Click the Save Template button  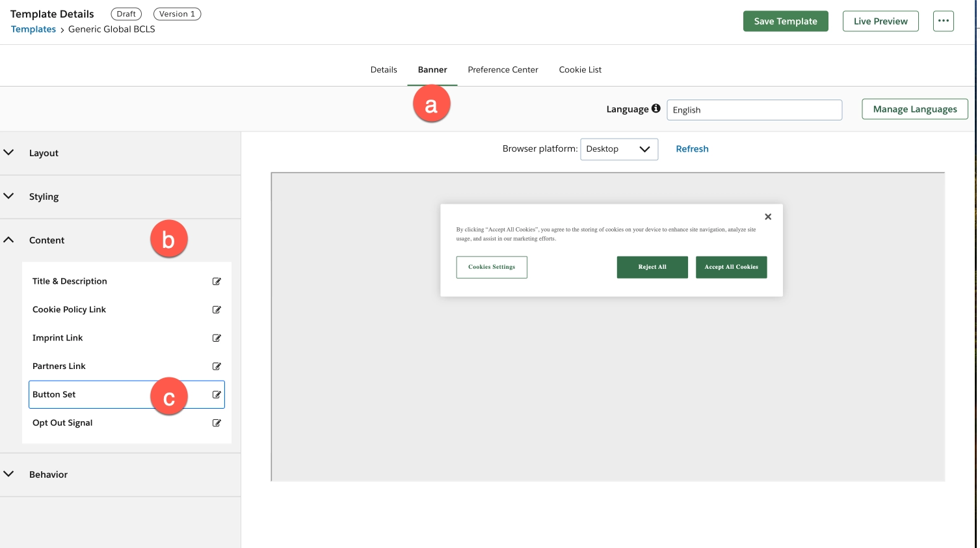(x=785, y=20)
